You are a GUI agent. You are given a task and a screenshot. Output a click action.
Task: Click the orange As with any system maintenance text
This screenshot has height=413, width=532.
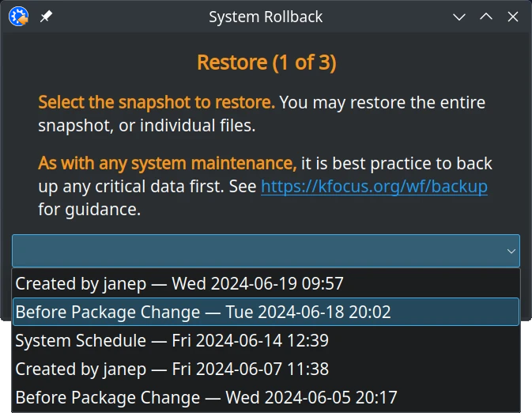pos(168,163)
